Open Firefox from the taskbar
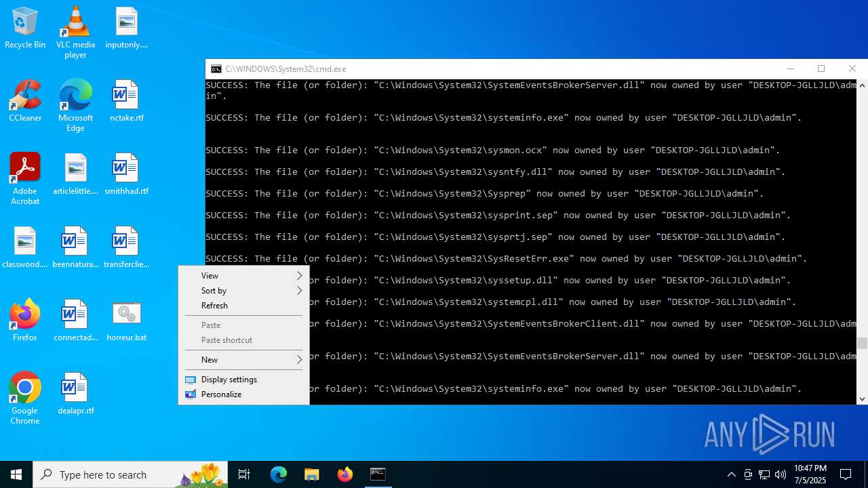This screenshot has height=488, width=868. tap(345, 474)
